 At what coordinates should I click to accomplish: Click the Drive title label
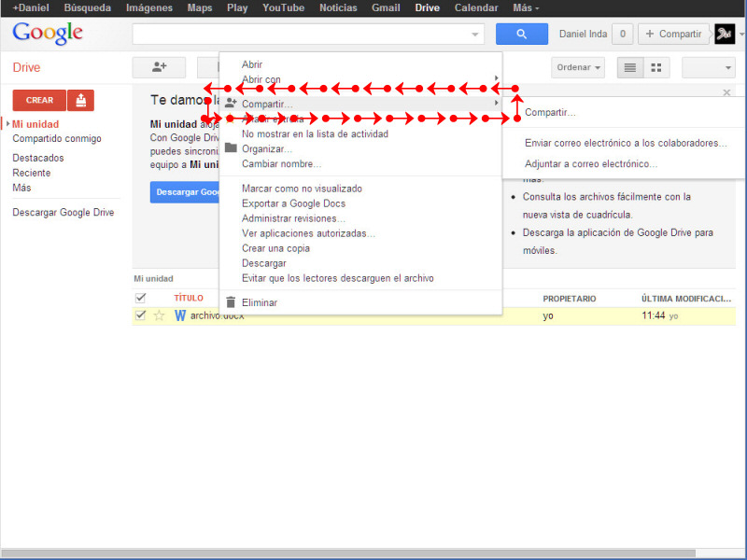[x=26, y=67]
